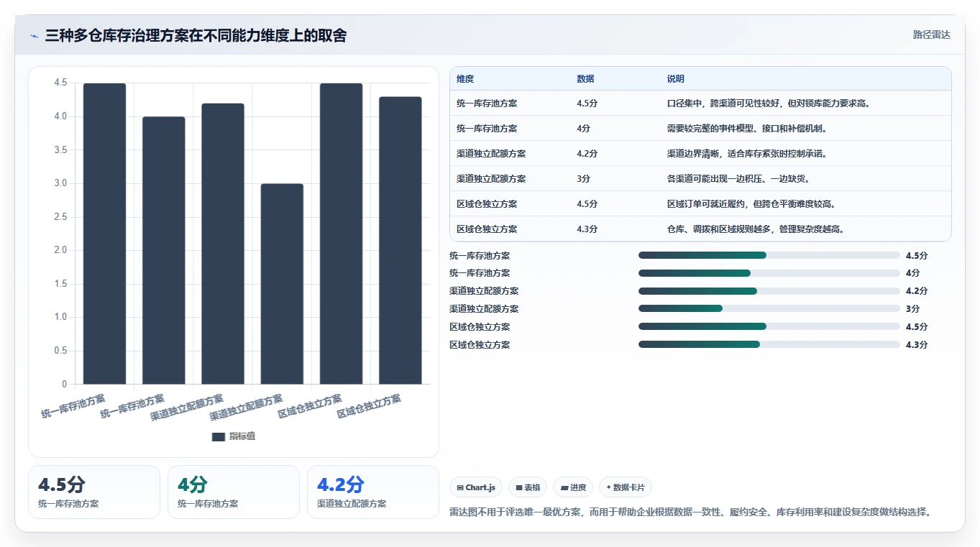980x547 pixels.
Task: Click 渠道独立配额方案 in the table's 3分 row
Action: pyautogui.click(x=491, y=179)
